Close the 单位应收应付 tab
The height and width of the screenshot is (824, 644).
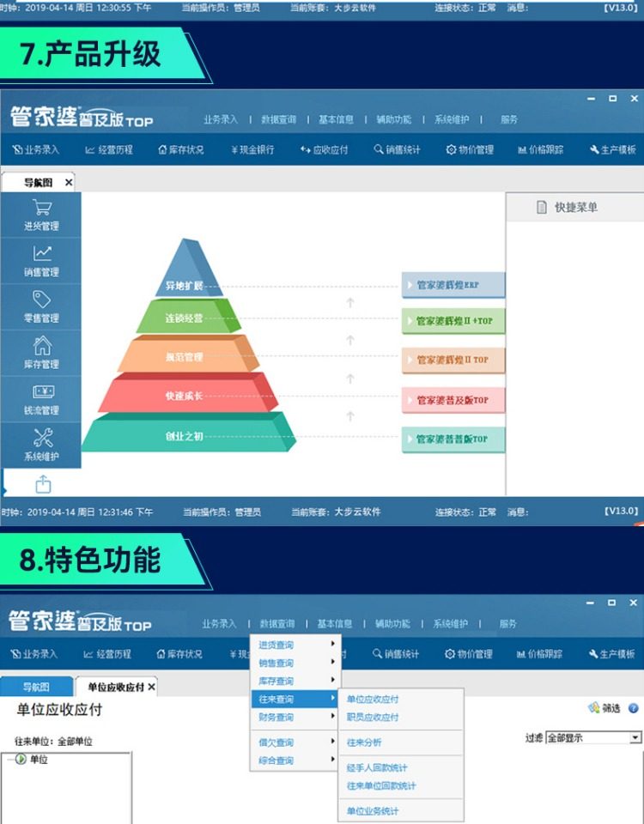click(x=151, y=687)
